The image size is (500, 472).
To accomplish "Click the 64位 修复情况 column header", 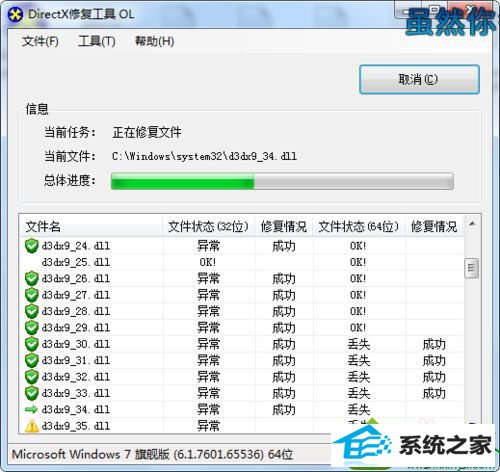I will [x=434, y=227].
